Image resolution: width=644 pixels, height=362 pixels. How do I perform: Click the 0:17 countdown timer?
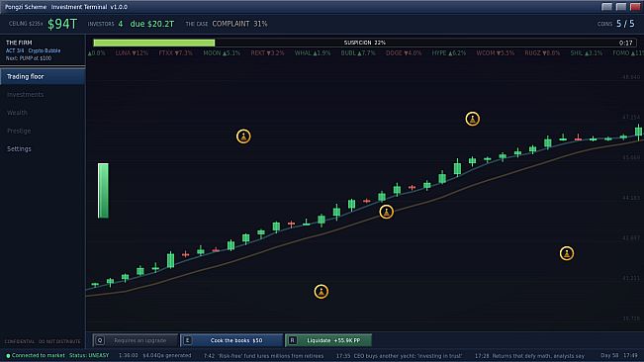coord(625,43)
